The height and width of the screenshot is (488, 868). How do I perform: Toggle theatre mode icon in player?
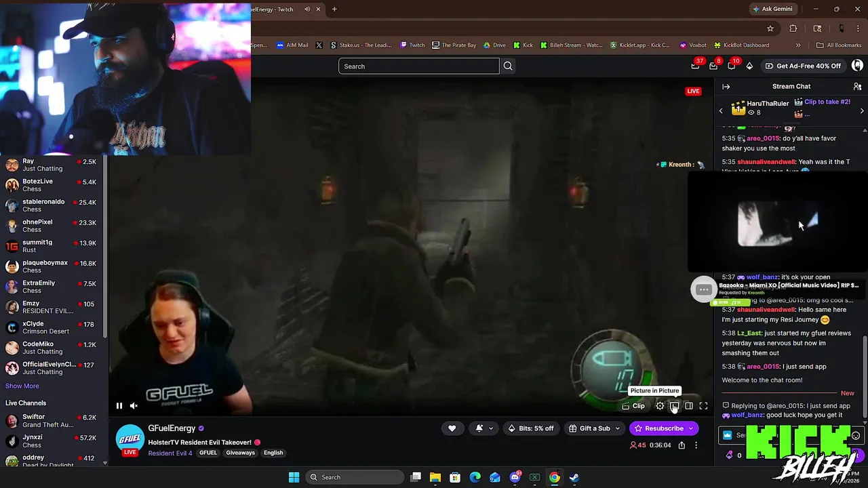[x=689, y=406]
